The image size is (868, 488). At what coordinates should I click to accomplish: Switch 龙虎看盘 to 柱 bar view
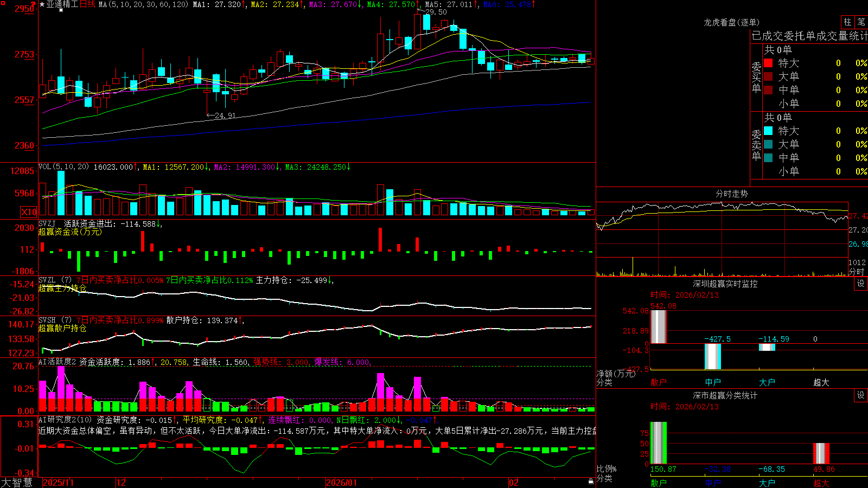pyautogui.click(x=847, y=22)
